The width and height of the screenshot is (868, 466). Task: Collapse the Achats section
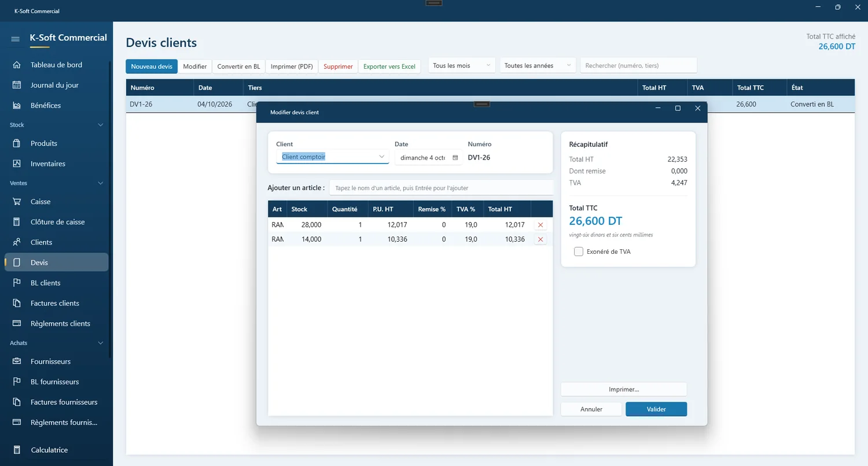(101, 343)
